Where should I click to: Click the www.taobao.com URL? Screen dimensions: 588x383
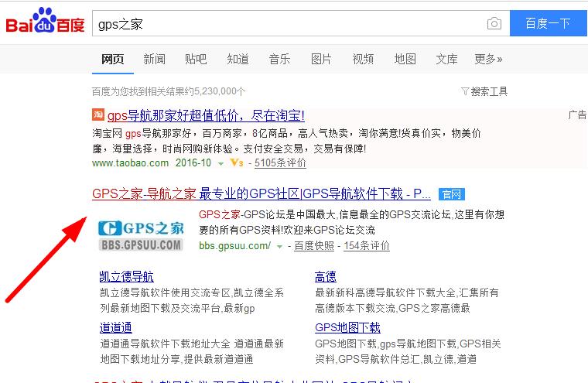(x=130, y=163)
